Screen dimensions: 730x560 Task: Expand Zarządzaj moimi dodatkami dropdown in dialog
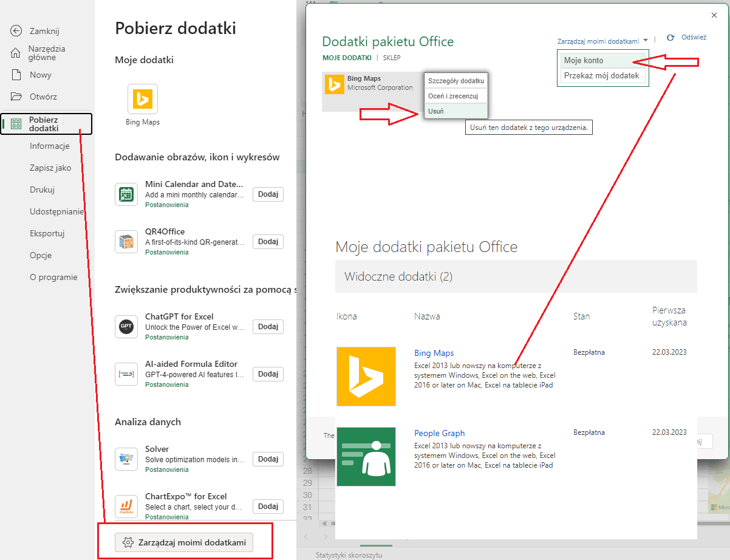click(x=602, y=41)
